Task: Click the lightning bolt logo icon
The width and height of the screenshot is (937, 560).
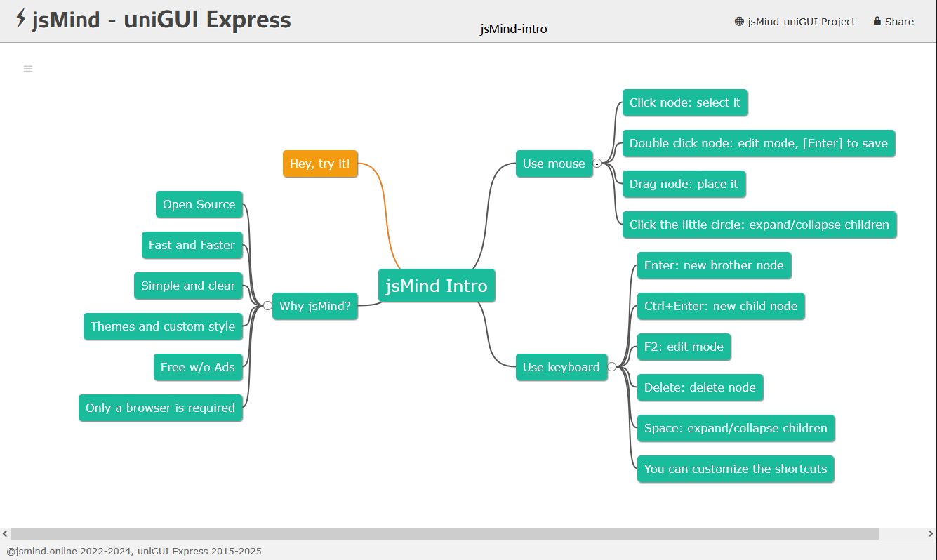Action: click(21, 18)
